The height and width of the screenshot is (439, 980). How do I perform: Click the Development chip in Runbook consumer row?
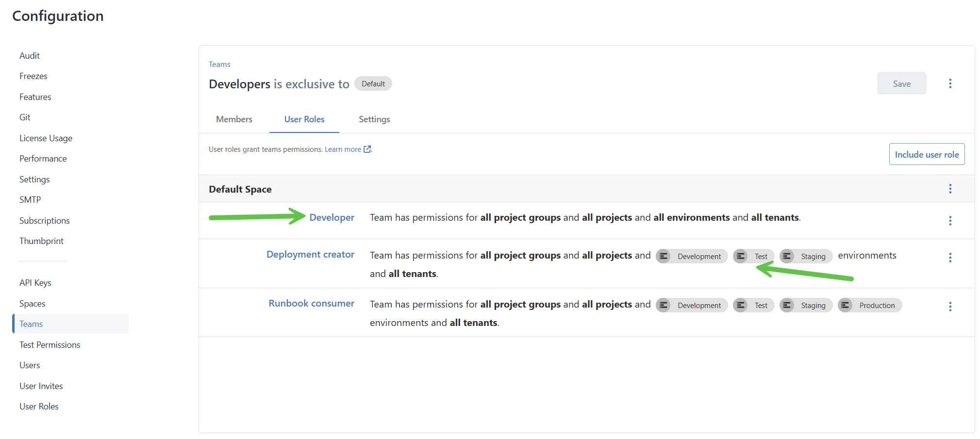[692, 305]
